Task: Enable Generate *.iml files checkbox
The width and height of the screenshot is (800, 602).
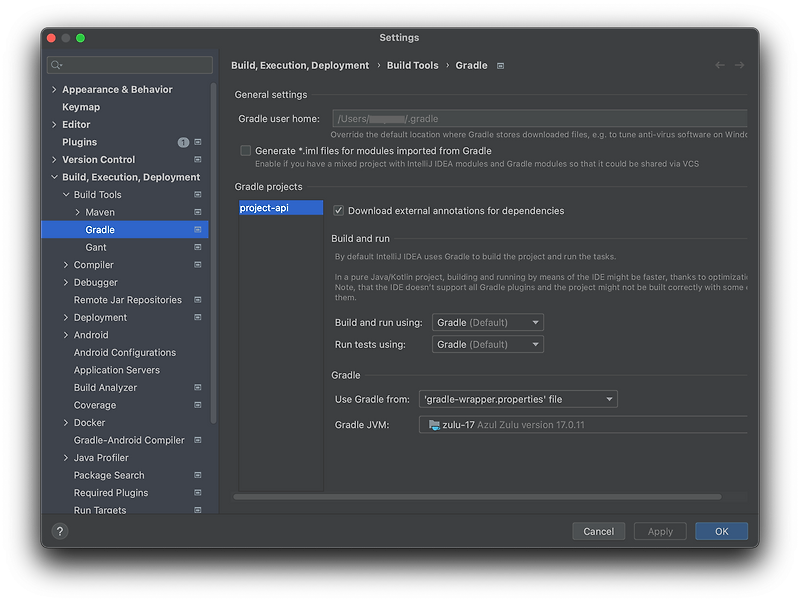Action: 245,151
